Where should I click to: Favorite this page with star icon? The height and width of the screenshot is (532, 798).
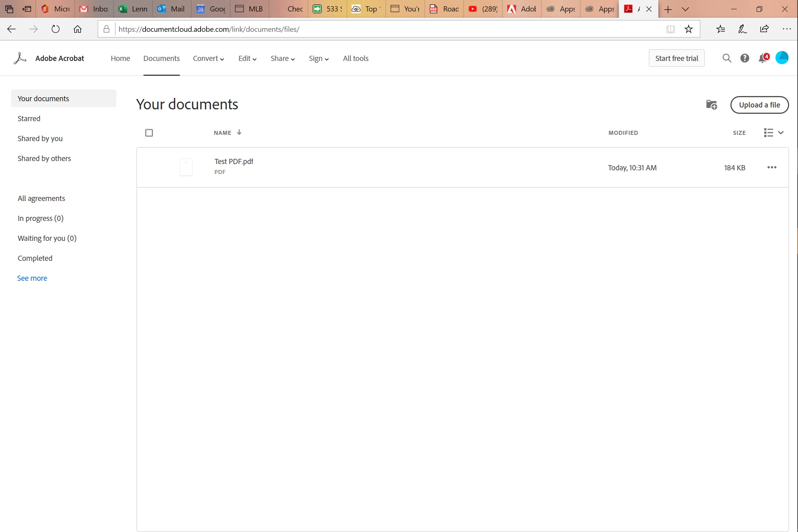click(689, 29)
